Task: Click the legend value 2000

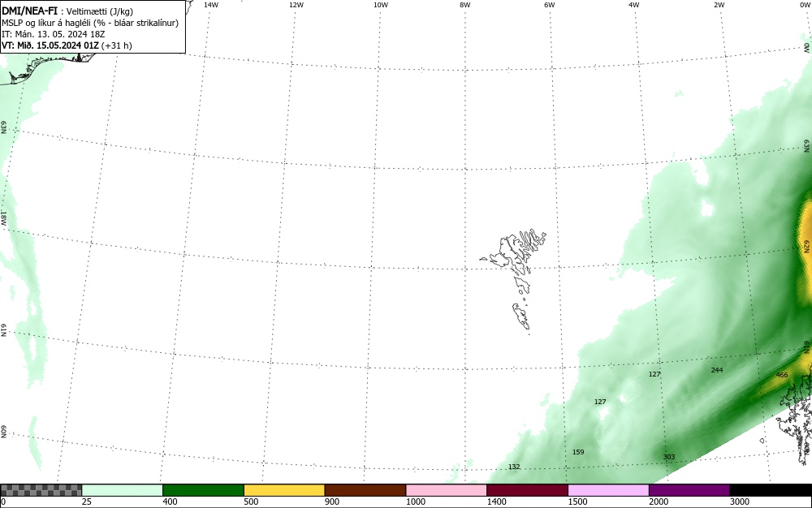Action: click(x=659, y=502)
